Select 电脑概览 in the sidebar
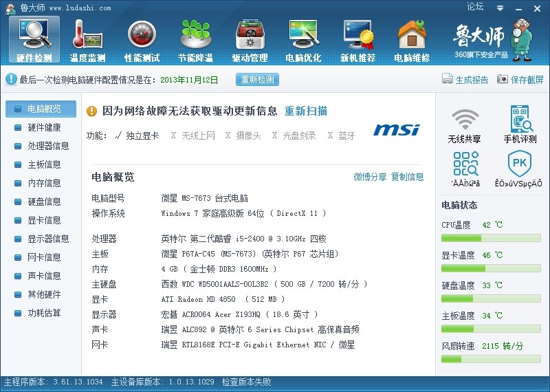 41,109
